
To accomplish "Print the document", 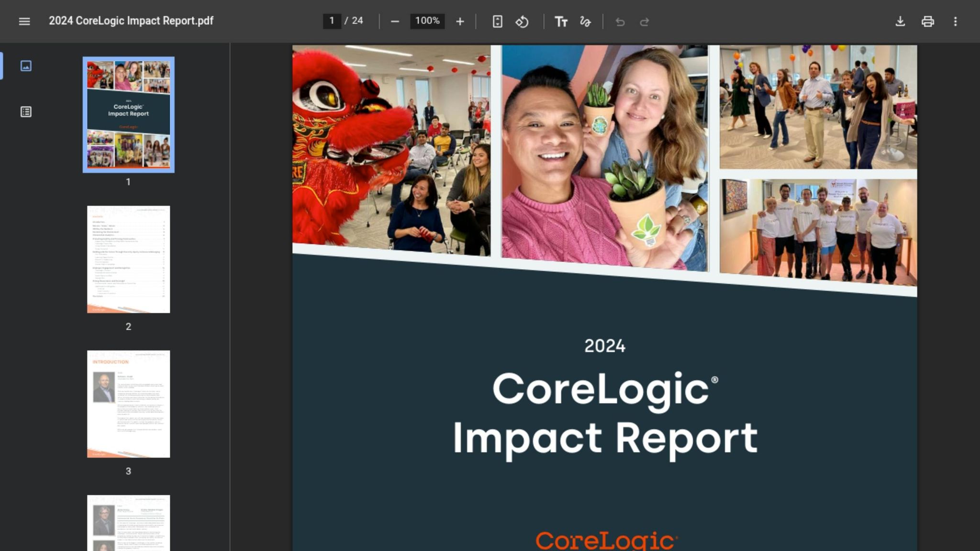I will tap(928, 22).
